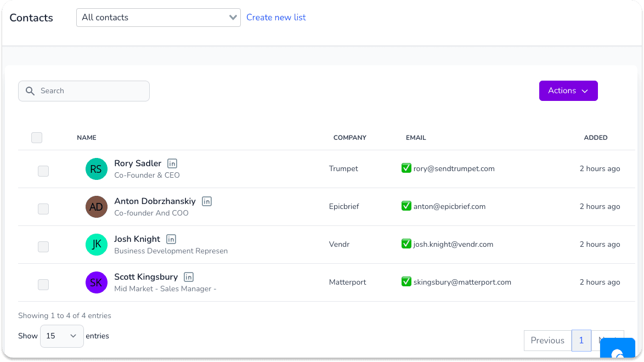Click the SK avatar for Scott Kingsbury
Screen dimensions: 644x362
[96, 282]
